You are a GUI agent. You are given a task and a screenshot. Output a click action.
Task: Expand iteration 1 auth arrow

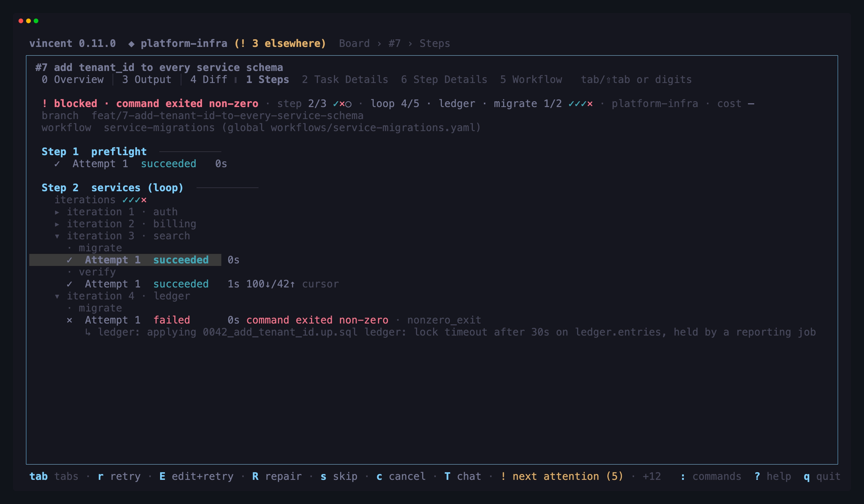point(57,212)
